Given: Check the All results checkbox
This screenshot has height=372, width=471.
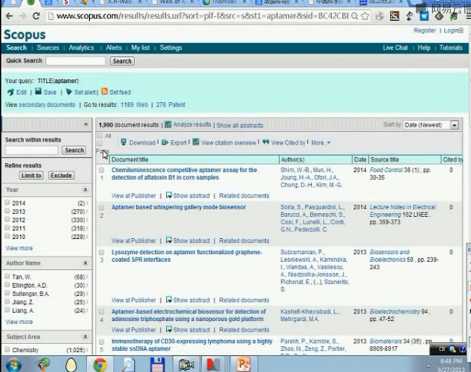Looking at the screenshot, I should [100, 136].
